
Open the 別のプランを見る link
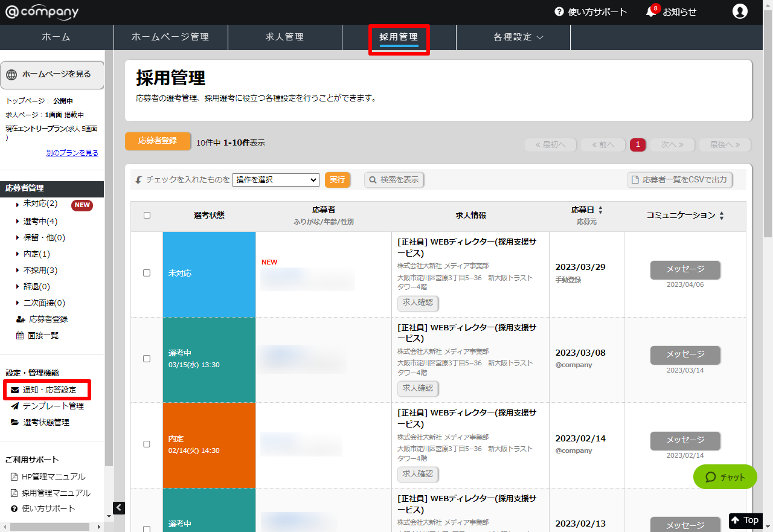click(72, 153)
